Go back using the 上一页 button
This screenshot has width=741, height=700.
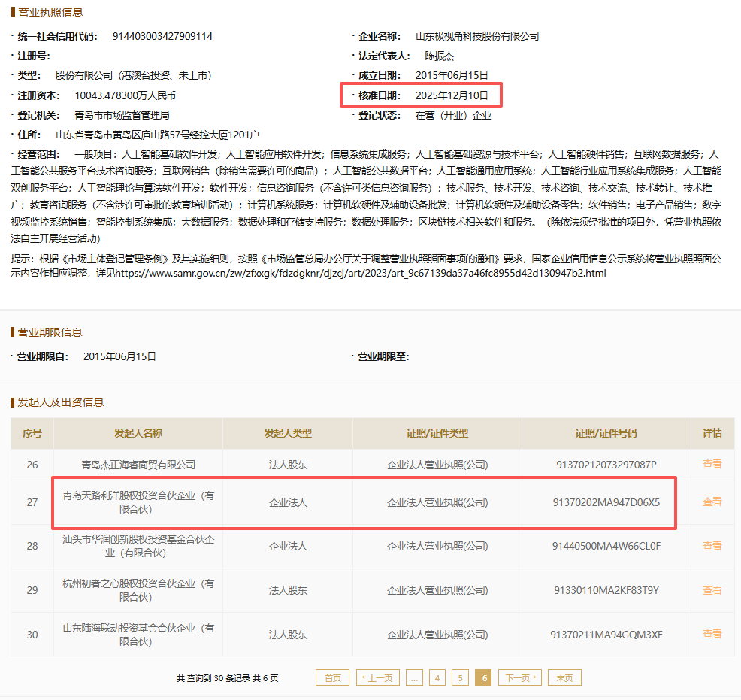pyautogui.click(x=377, y=677)
